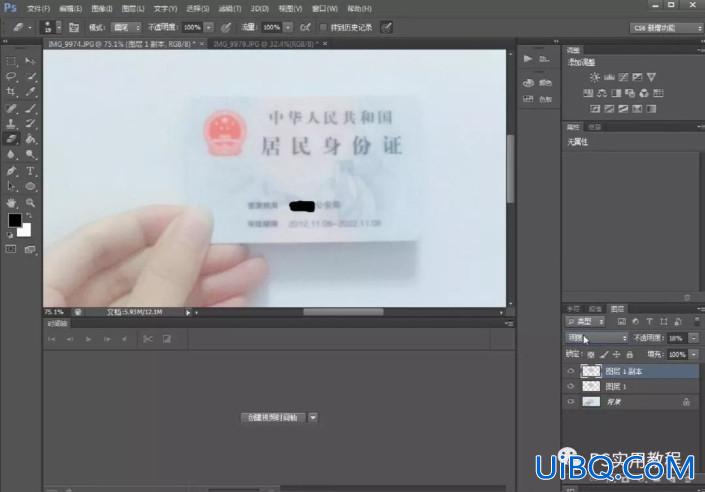Viewport: 705px width, 492px height.
Task: Play the timeline animation
Action: [x=89, y=339]
